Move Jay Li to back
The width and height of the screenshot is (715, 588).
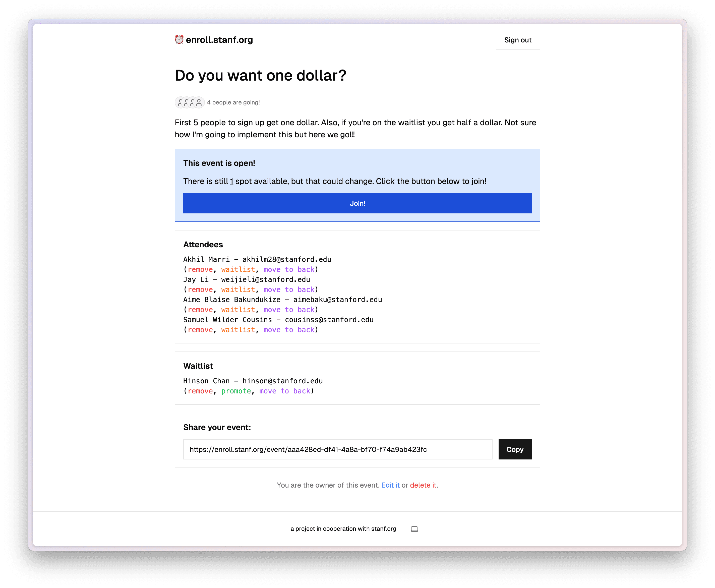click(289, 289)
